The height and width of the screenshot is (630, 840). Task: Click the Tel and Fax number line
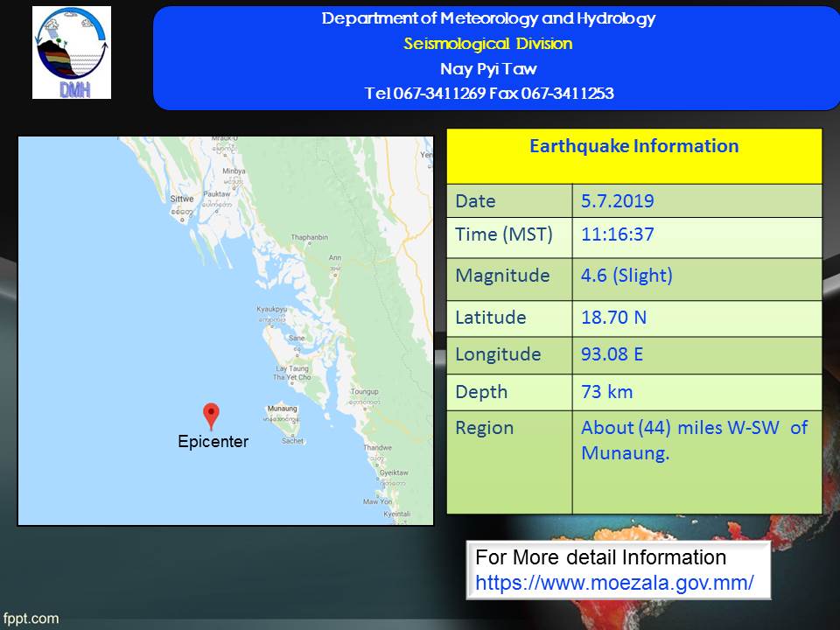point(488,94)
